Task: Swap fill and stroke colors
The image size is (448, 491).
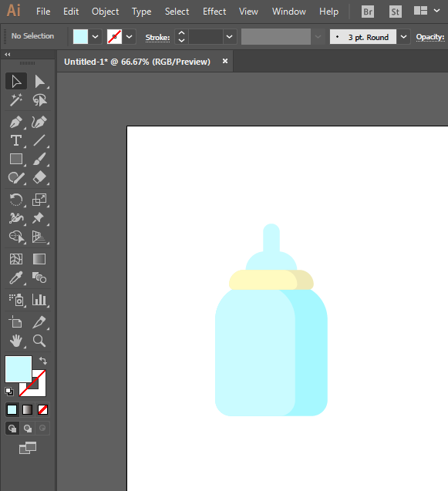Action: [43, 361]
